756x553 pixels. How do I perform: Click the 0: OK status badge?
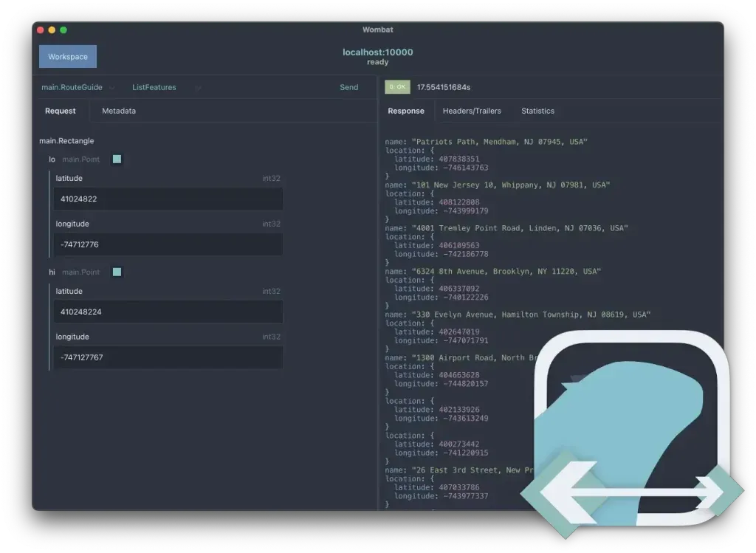coord(397,86)
